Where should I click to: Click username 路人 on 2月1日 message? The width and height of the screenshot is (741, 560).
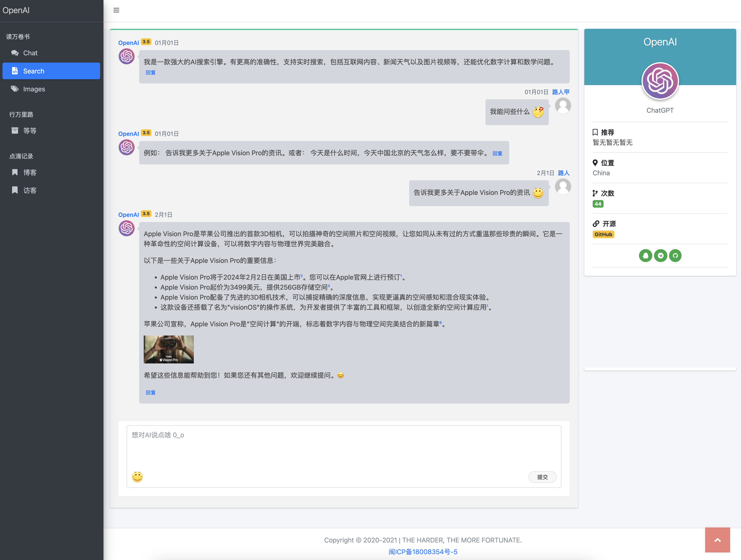[x=564, y=173]
